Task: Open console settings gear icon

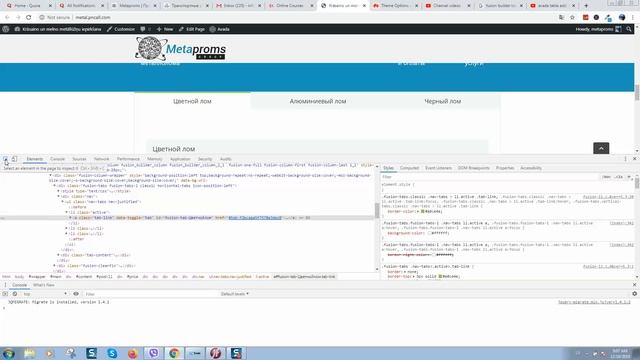Action: 634,294
